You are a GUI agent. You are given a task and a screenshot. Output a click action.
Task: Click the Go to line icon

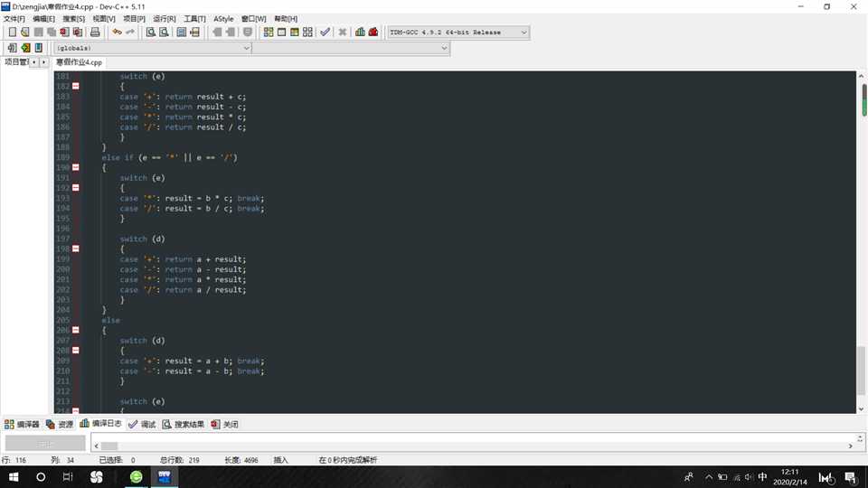(195, 33)
